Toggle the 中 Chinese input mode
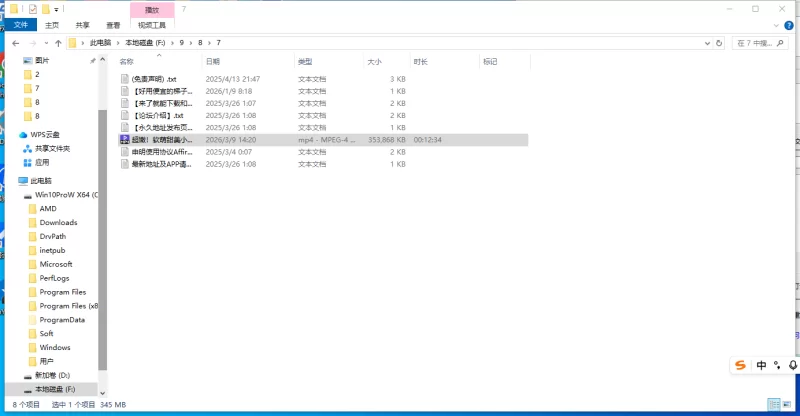Viewport: 800px width, 416px height. coord(762,366)
